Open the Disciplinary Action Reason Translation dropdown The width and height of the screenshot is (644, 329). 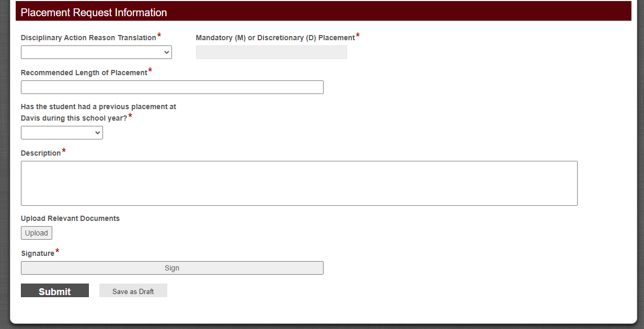click(96, 52)
